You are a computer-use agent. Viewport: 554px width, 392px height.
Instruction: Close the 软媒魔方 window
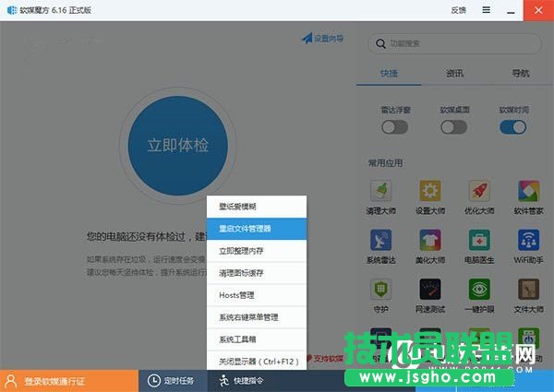tap(538, 10)
